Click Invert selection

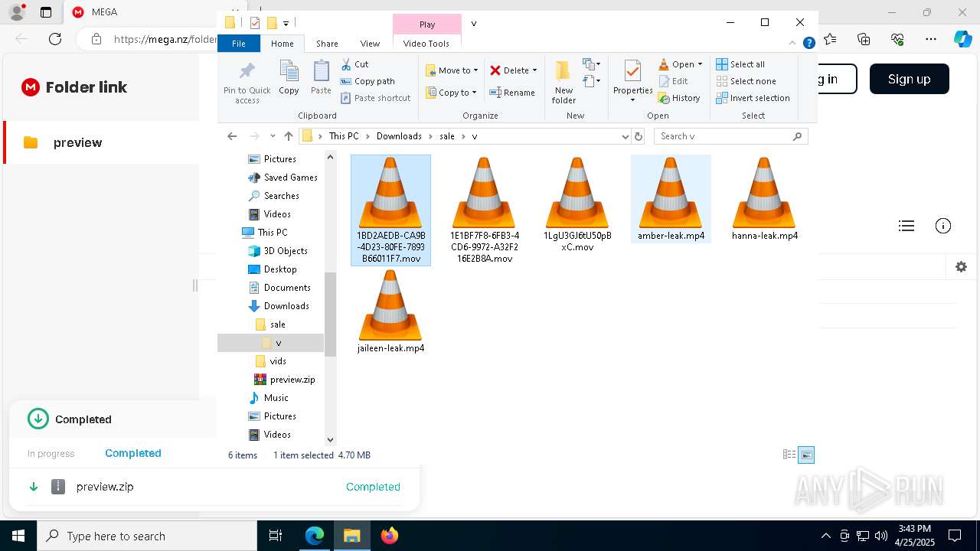coord(753,98)
